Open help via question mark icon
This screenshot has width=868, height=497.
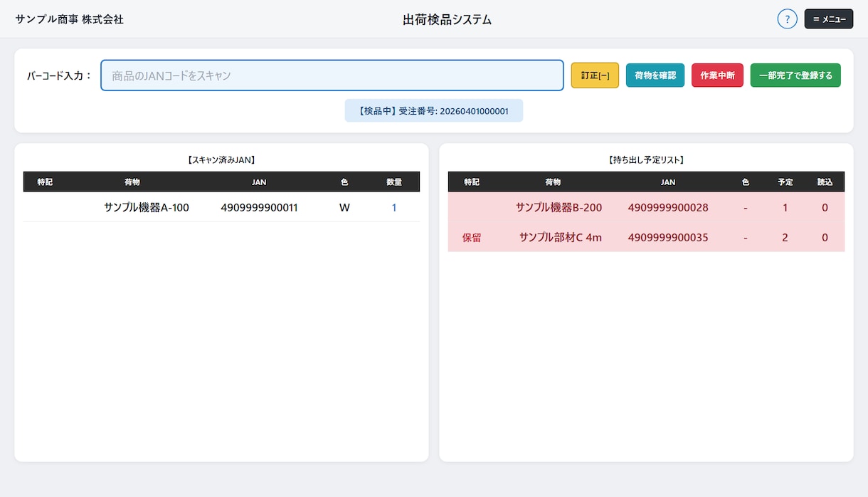pyautogui.click(x=787, y=19)
